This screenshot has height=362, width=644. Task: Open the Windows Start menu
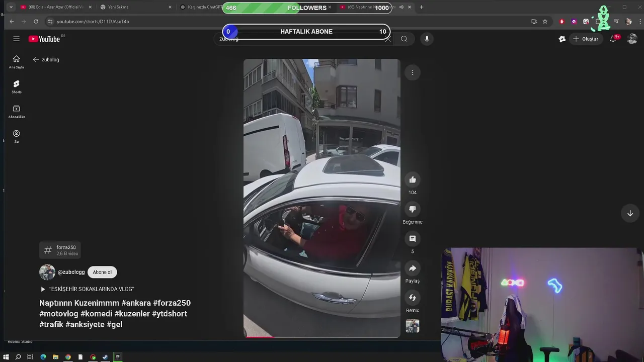point(6,357)
